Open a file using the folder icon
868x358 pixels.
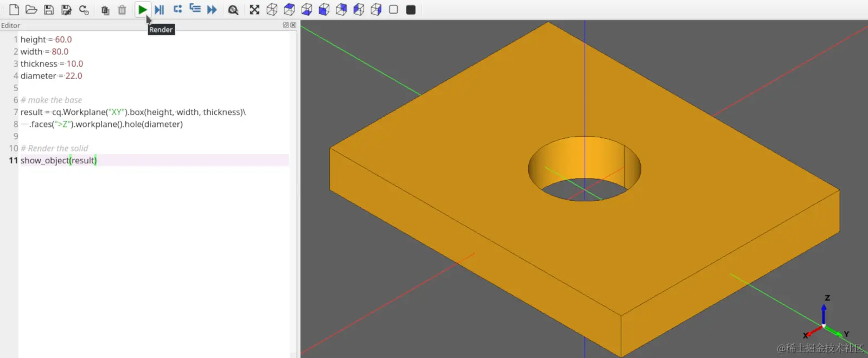(x=31, y=10)
